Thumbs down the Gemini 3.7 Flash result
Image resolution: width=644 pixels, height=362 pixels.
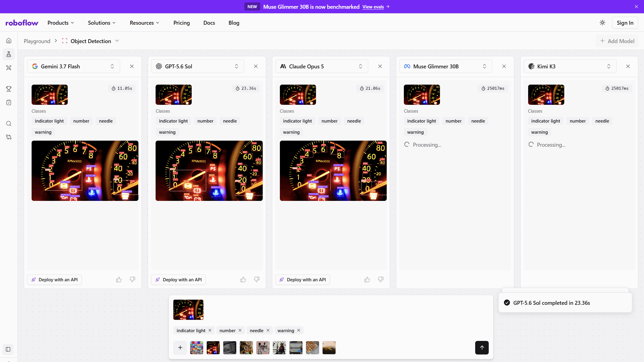point(132,279)
